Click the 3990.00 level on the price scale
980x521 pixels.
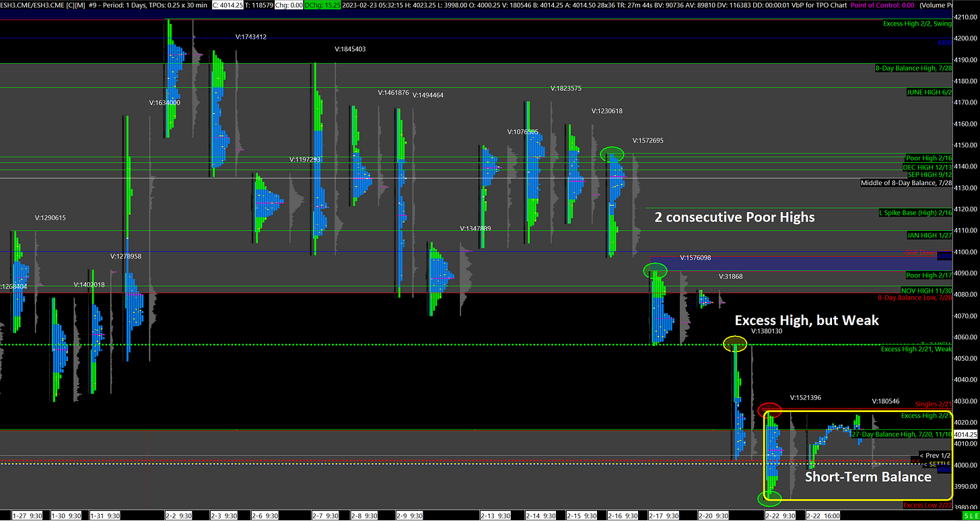(x=967, y=486)
